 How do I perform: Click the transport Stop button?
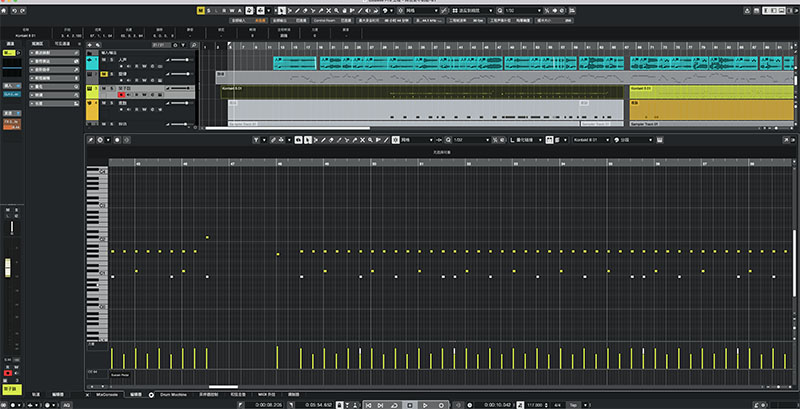410,405
